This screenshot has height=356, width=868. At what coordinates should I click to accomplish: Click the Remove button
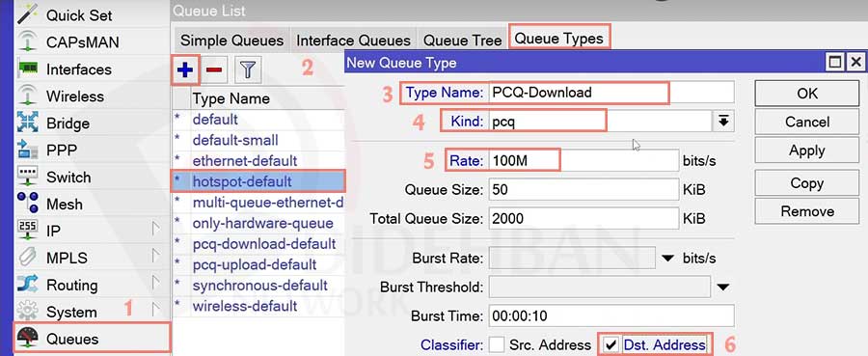[807, 211]
